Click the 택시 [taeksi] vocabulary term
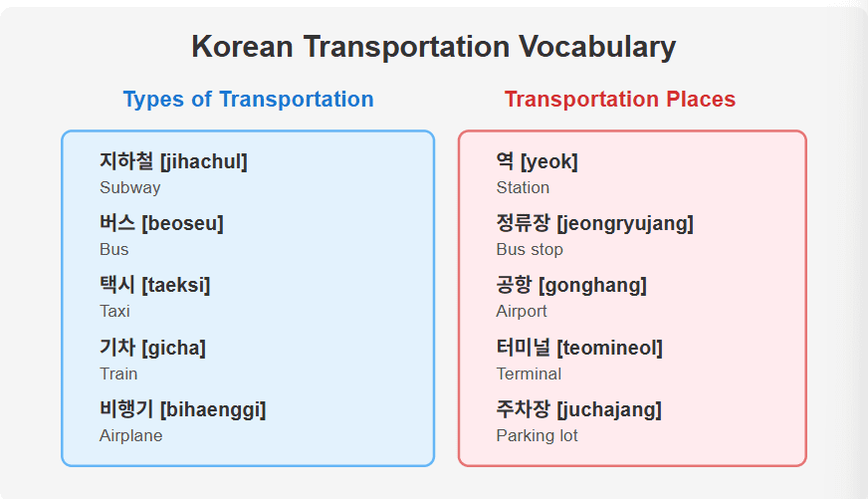Screen dimensions: 868x499 click(x=154, y=285)
